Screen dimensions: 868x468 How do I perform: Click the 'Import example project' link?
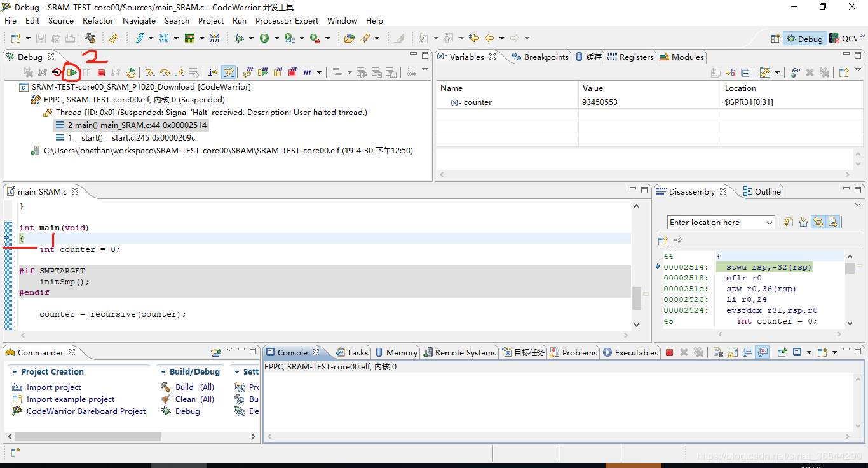(71, 399)
